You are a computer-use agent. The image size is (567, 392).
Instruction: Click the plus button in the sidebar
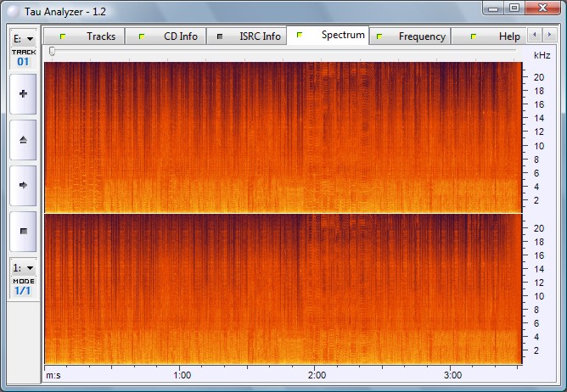(x=22, y=93)
